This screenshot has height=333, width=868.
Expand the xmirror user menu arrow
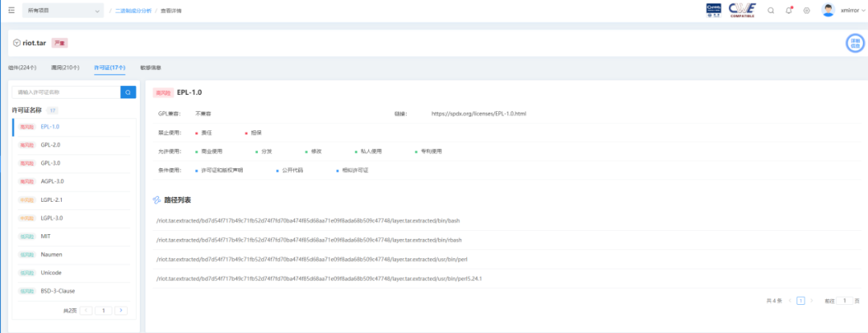[x=865, y=10]
